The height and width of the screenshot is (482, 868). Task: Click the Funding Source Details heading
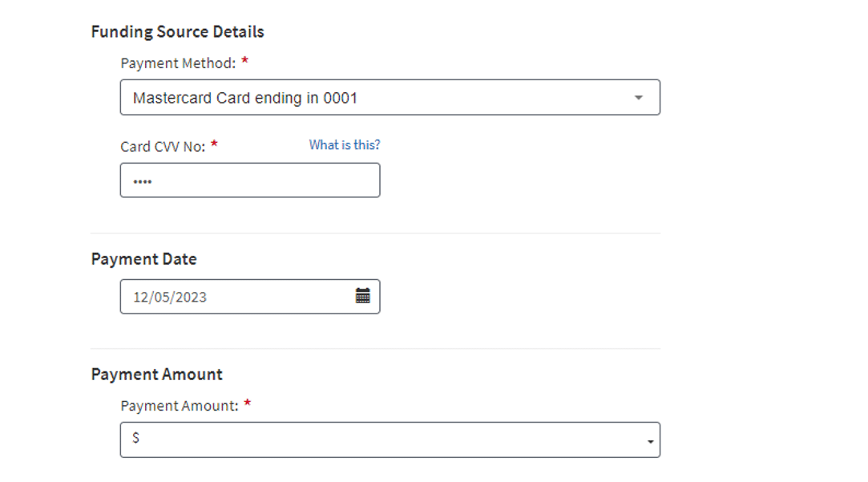pos(177,32)
